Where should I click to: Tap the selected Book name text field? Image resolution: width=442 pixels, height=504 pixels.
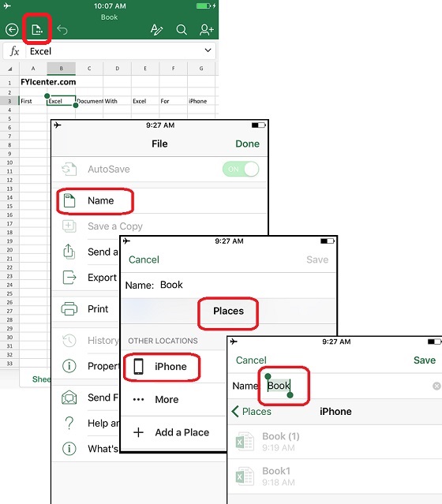tap(279, 386)
